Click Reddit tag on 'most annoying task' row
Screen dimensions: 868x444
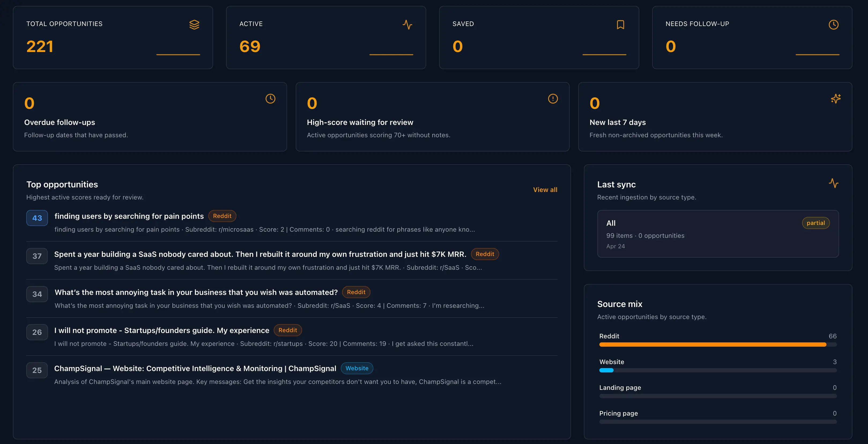pos(356,292)
